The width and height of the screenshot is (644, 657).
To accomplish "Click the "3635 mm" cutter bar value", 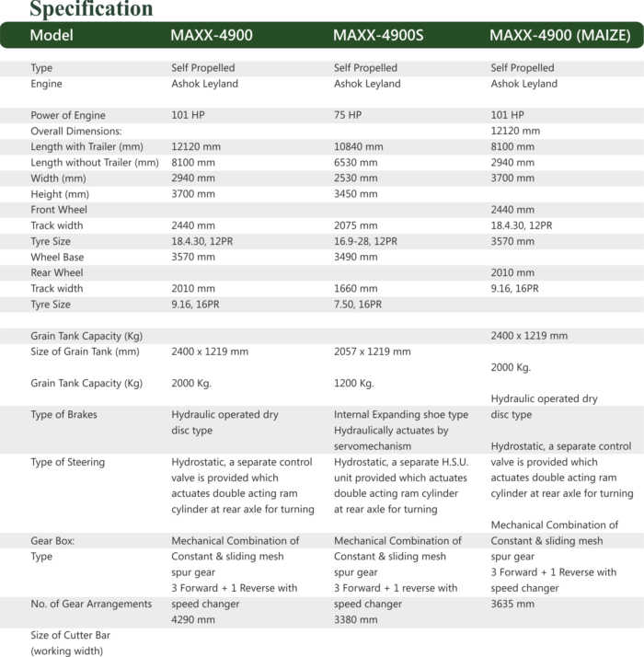I will coord(512,604).
